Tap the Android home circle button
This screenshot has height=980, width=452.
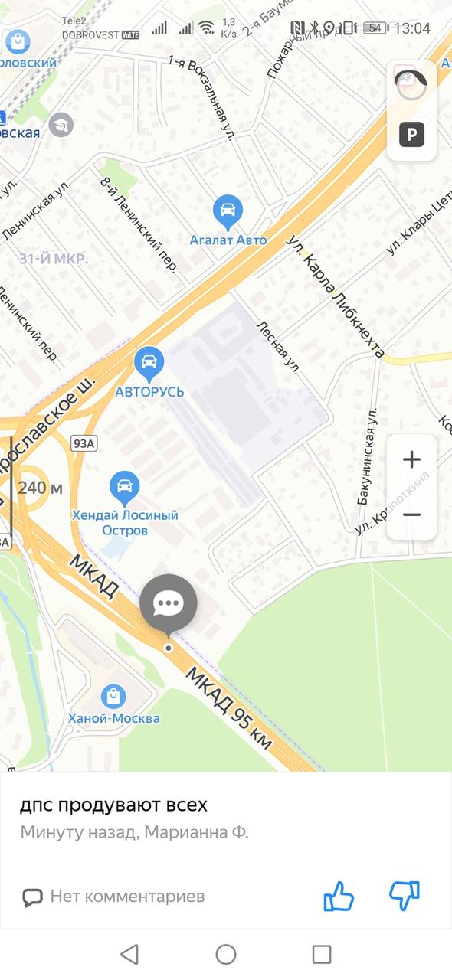pos(226,954)
